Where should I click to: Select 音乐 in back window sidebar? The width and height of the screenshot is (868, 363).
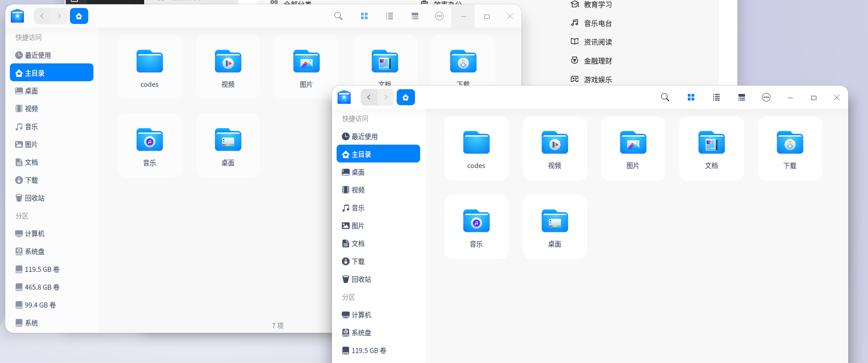[52, 126]
